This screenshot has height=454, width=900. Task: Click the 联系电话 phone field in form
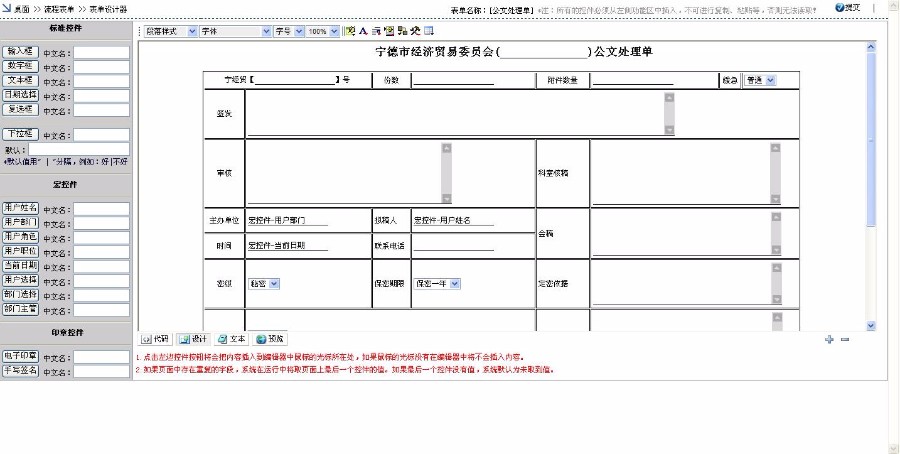(x=453, y=246)
